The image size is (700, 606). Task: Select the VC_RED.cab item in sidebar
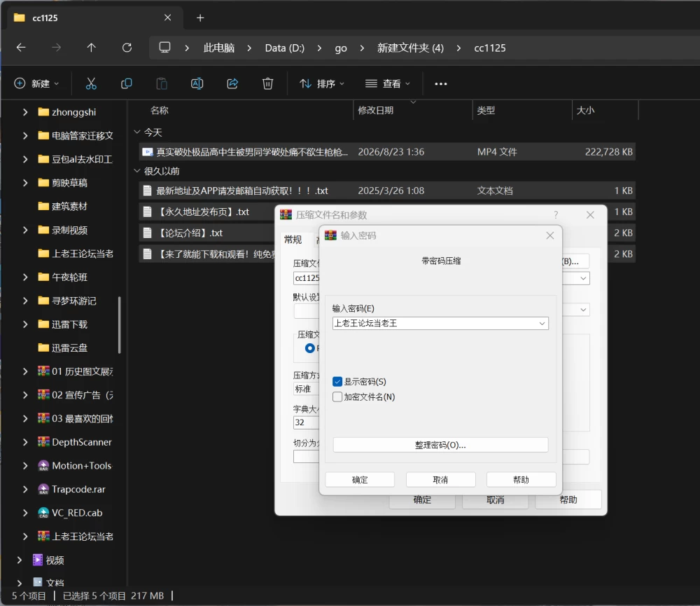click(x=77, y=513)
